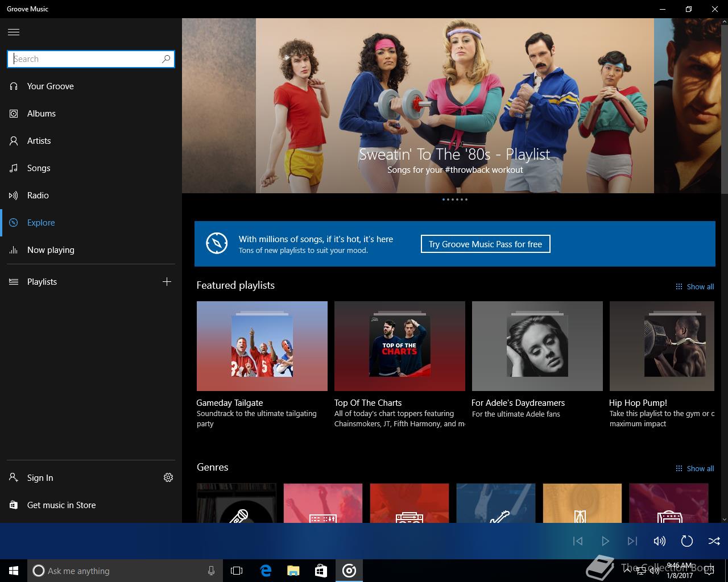Click the Radio waves icon
The image size is (728, 582).
point(14,196)
